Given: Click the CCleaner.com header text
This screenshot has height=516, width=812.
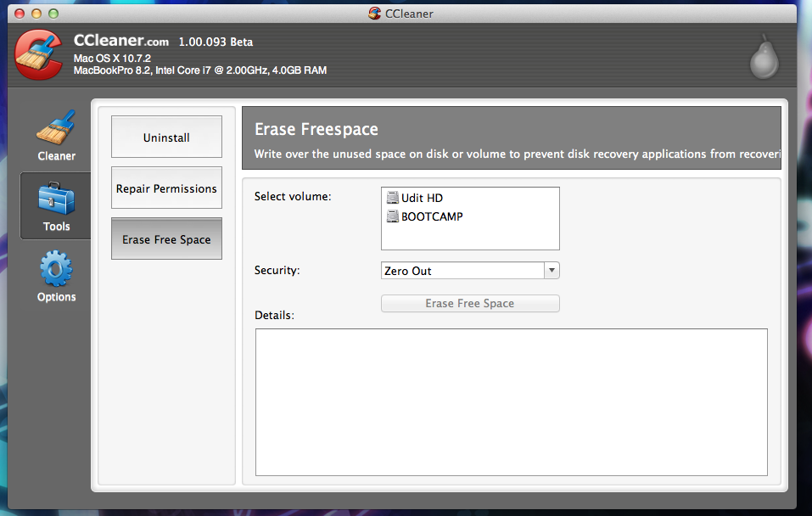Looking at the screenshot, I should 121,41.
